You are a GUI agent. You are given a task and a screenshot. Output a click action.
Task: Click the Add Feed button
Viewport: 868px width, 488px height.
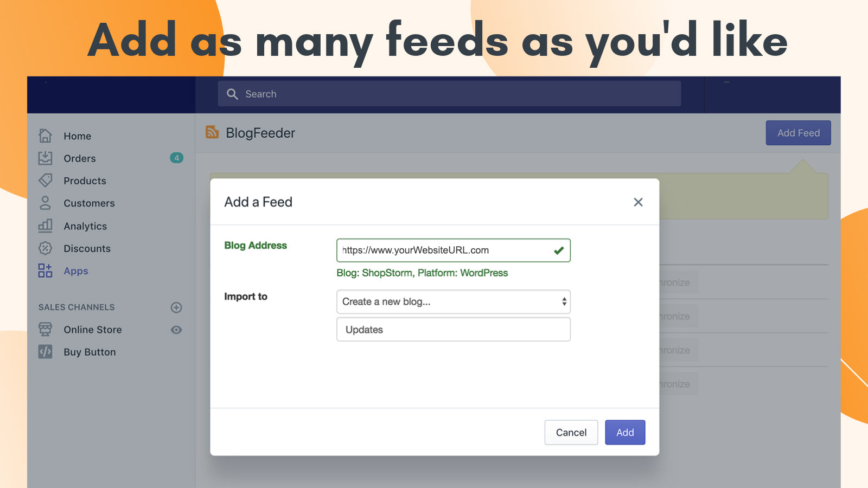coord(798,133)
